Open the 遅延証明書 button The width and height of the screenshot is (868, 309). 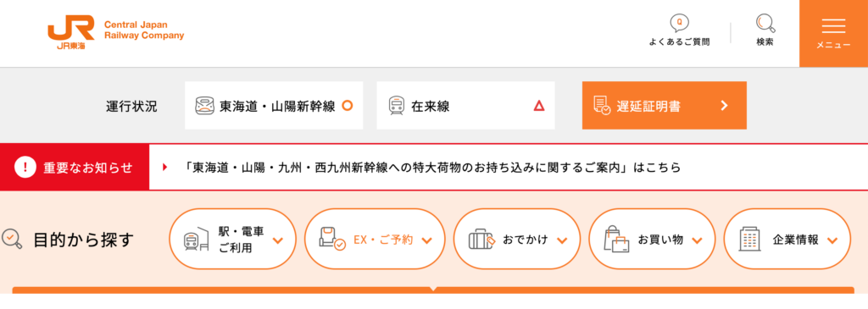point(665,106)
